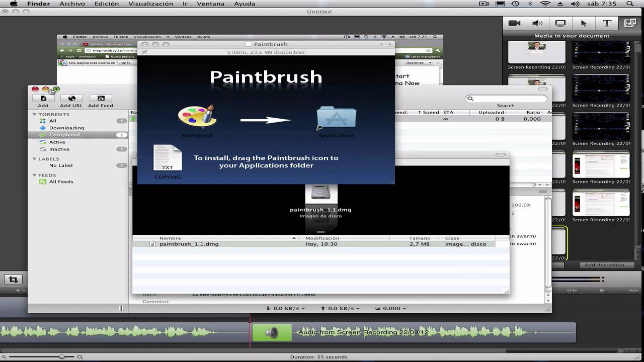Viewport: 644px width, 362px height.
Task: Click the Wi-Fi status icon in the menu bar
Action: pos(545,4)
